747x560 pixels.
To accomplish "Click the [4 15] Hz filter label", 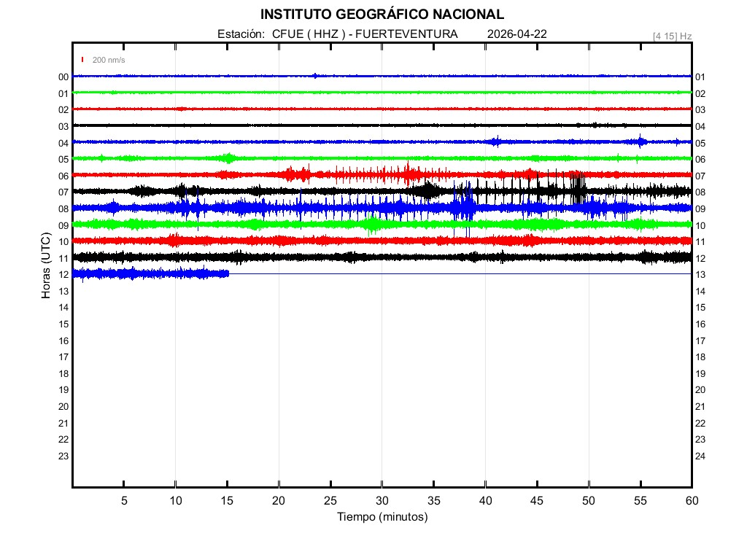I will [x=672, y=36].
